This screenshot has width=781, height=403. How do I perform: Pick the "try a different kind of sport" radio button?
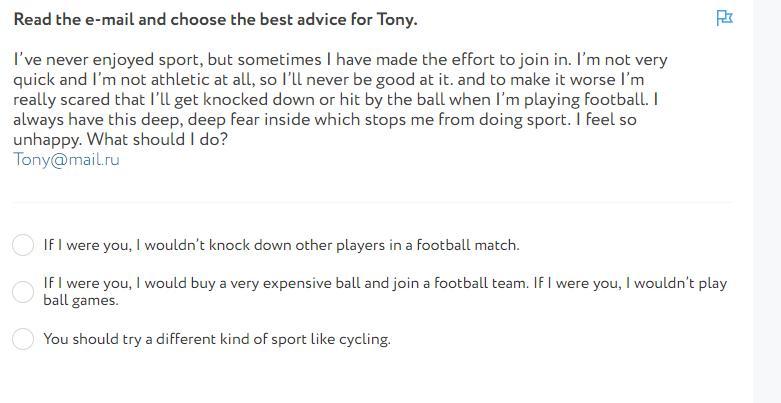(x=23, y=339)
